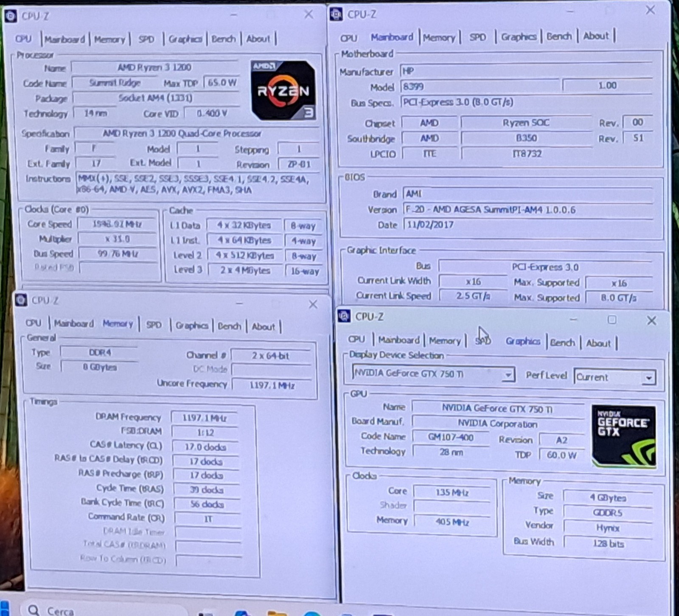The height and width of the screenshot is (616, 679).
Task: Select the Channel # value "2 x 64-bit"
Action: click(x=270, y=356)
